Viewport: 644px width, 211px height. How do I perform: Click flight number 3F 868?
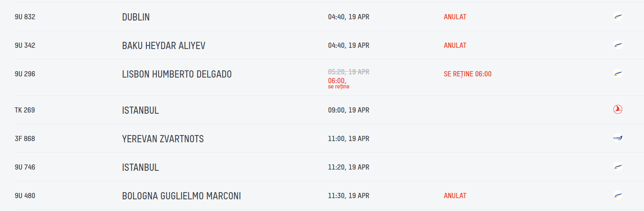click(x=25, y=139)
